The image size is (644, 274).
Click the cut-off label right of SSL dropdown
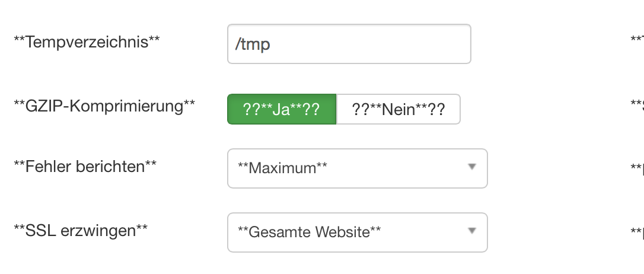pyautogui.click(x=637, y=231)
